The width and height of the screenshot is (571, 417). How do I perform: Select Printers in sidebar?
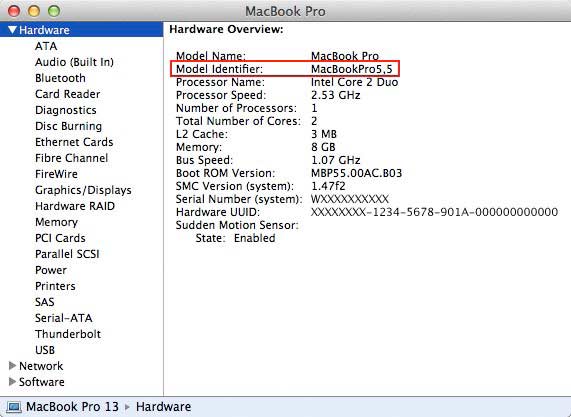point(55,286)
